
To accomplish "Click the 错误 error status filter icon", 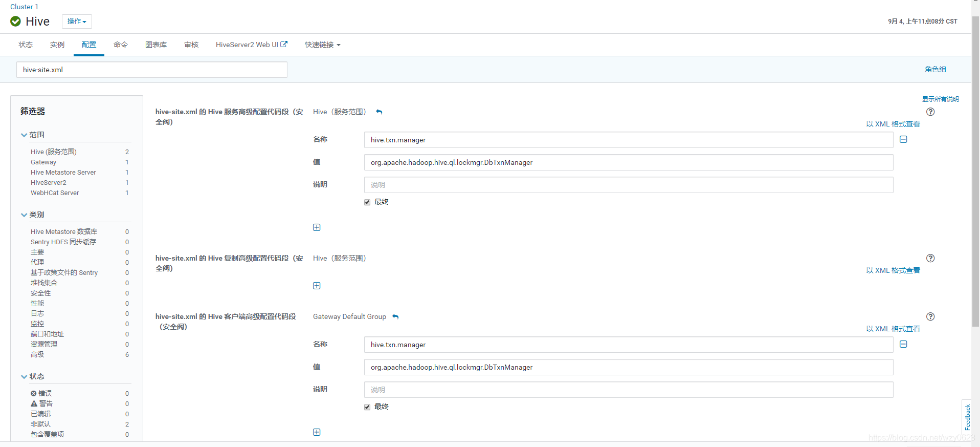I will point(34,393).
